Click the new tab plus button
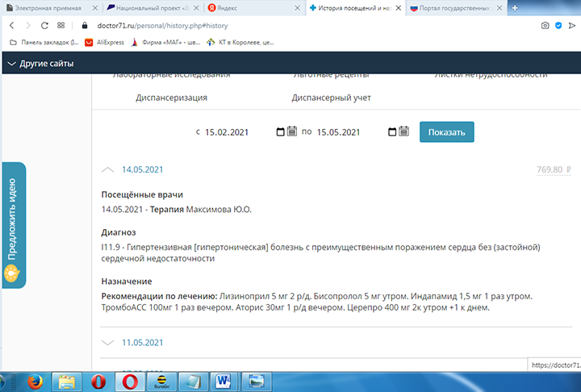581x392 pixels. 515,8
